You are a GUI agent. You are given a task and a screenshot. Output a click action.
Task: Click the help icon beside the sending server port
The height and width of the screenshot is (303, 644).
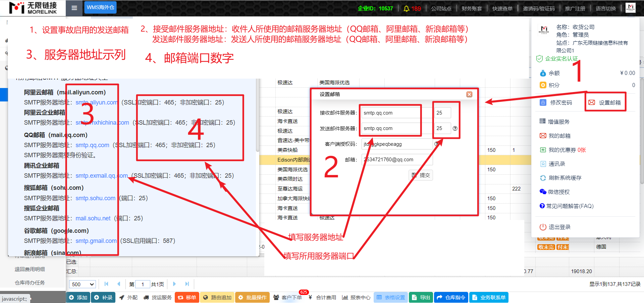point(455,128)
